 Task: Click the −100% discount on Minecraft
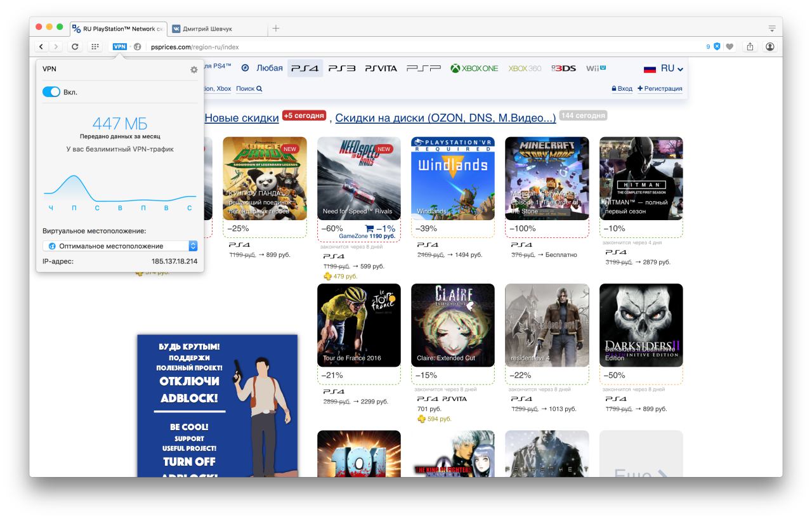[523, 228]
